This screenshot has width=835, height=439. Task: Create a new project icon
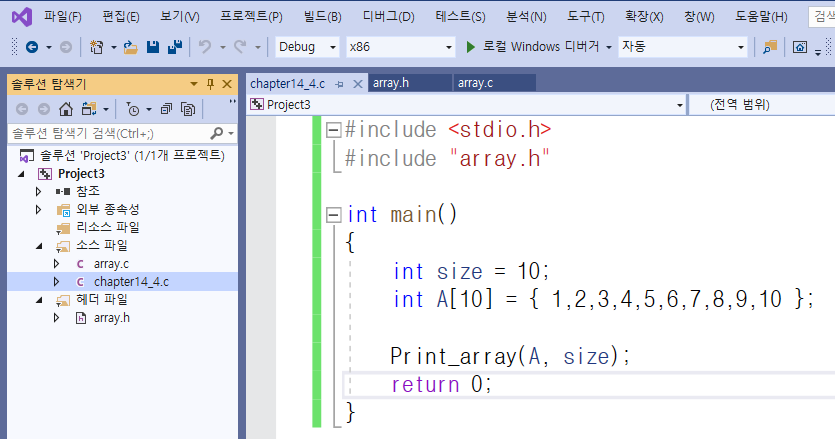tap(96, 47)
